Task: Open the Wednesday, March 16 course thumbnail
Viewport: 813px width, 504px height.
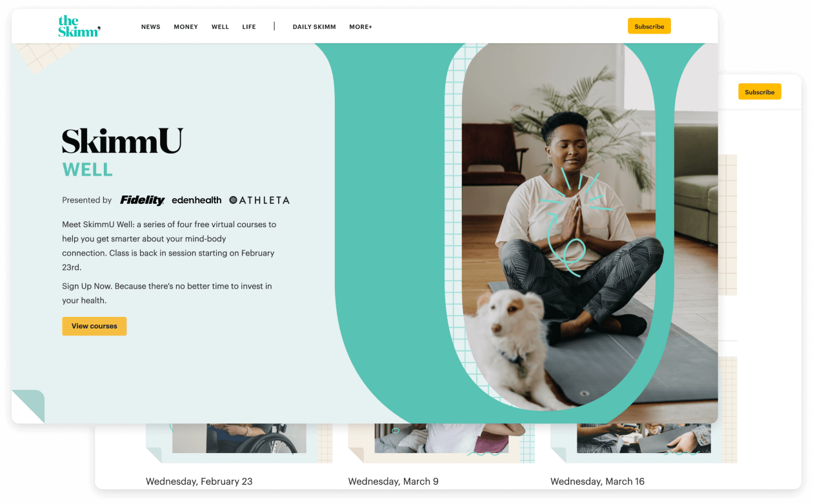Action: point(643,439)
